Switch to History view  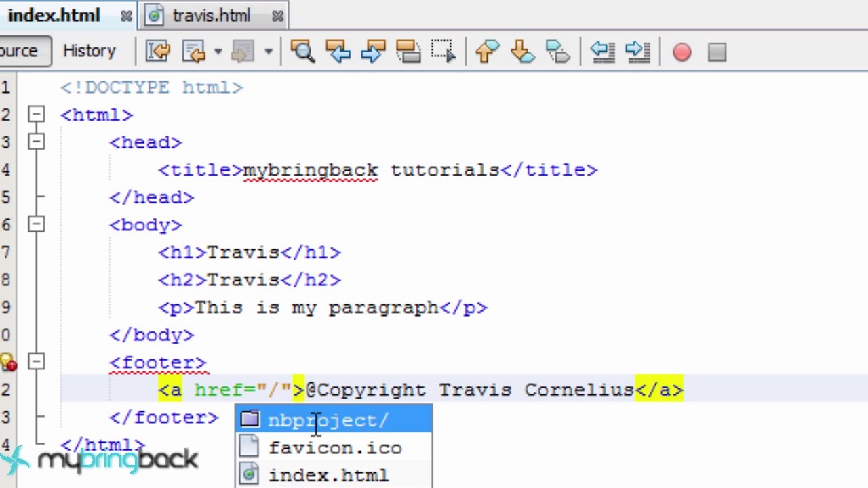[x=89, y=51]
